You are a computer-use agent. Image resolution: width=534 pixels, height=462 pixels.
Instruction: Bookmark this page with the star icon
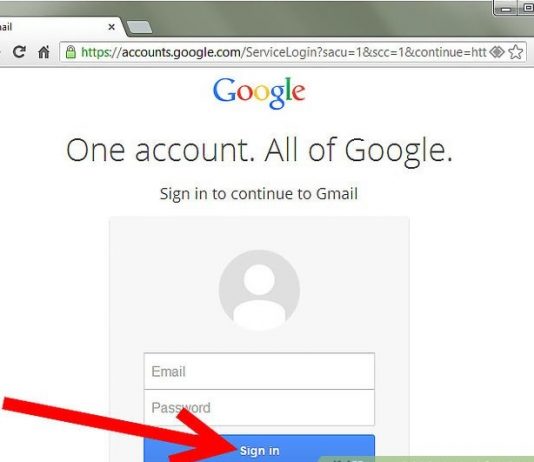516,52
